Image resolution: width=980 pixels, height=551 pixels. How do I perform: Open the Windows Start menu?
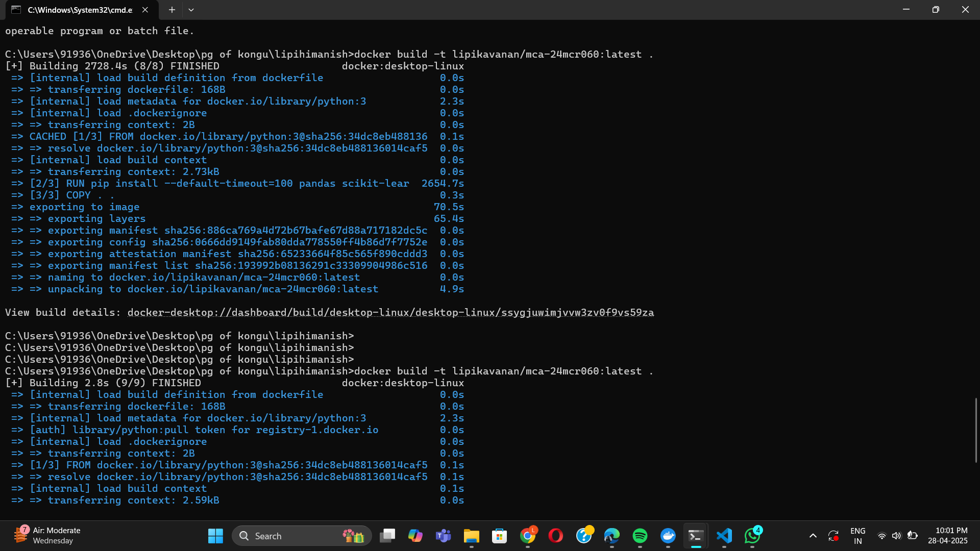[x=215, y=536]
